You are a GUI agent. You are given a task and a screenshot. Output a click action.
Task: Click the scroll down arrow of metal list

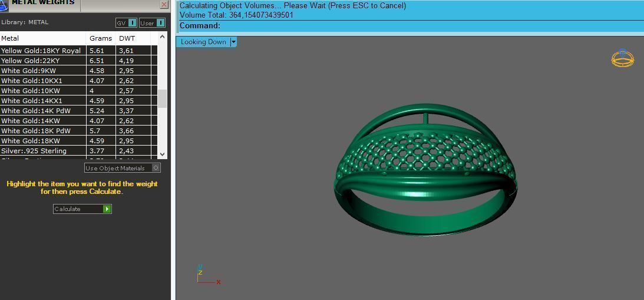click(x=162, y=154)
